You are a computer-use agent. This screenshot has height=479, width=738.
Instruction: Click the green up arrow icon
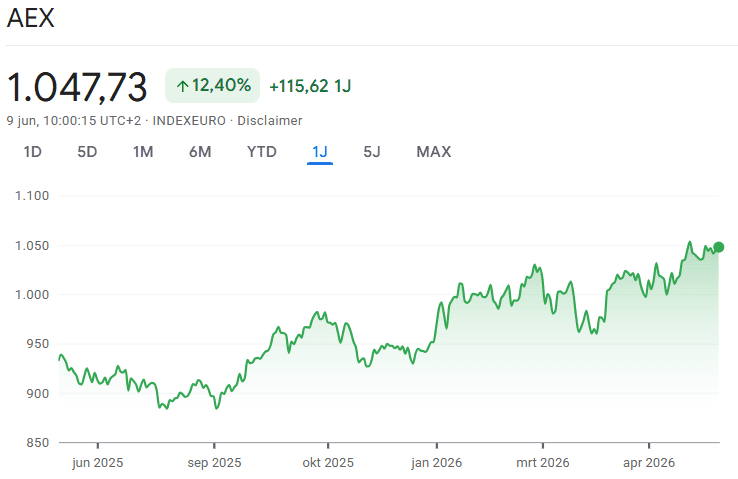183,86
